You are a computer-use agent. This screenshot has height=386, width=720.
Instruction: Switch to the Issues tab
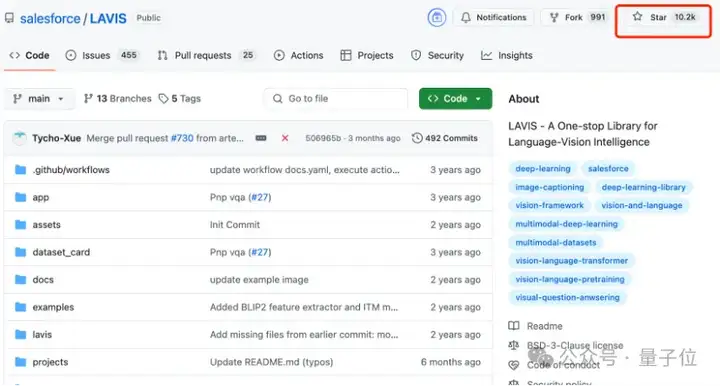[102, 56]
